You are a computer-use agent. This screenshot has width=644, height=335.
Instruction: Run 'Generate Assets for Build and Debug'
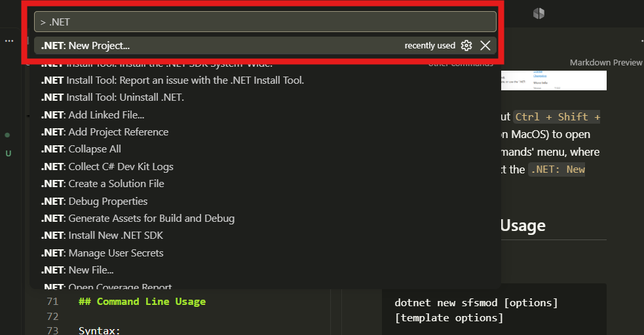coord(265,219)
